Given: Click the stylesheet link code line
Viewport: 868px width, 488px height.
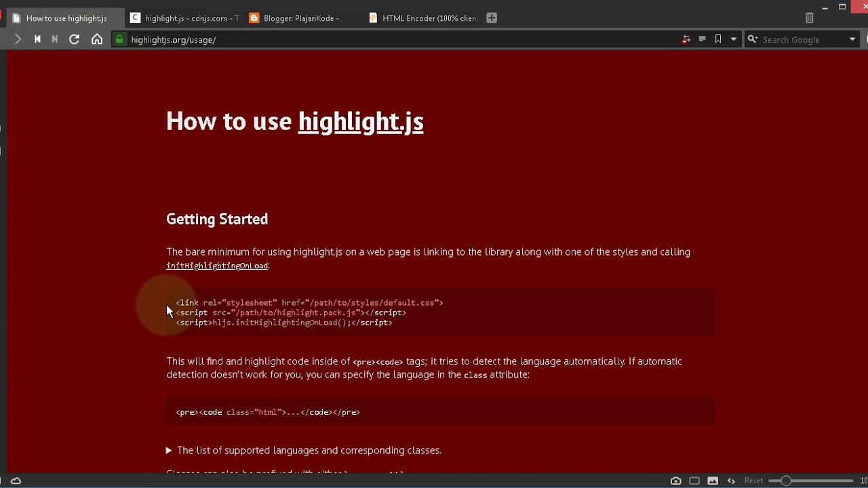Looking at the screenshot, I should (309, 303).
